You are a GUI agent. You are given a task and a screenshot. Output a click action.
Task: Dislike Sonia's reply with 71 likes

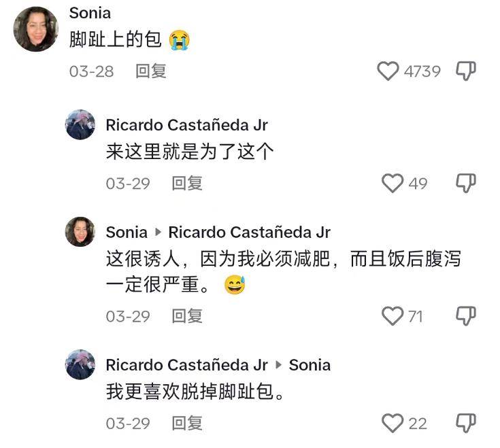(x=465, y=315)
